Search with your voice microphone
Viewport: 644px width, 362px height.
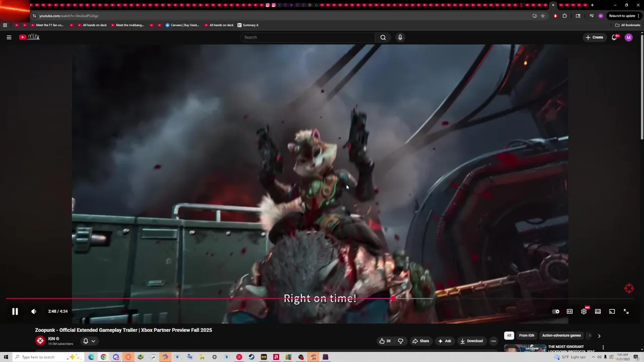coord(400,37)
